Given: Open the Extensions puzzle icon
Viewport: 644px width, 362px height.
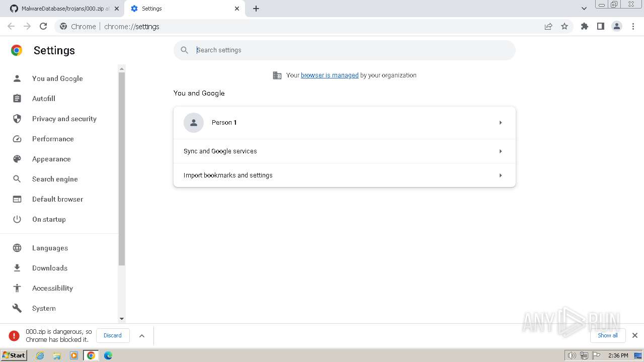Looking at the screenshot, I should point(585,26).
